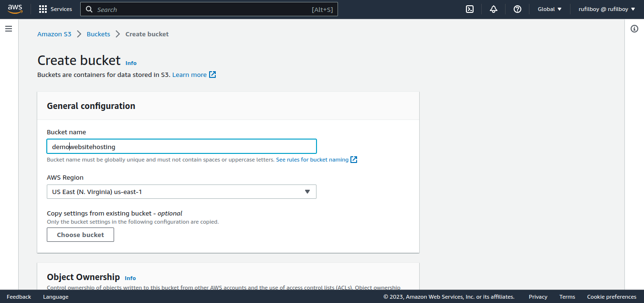
Task: Open Language in the footer
Action: pyautogui.click(x=55, y=297)
